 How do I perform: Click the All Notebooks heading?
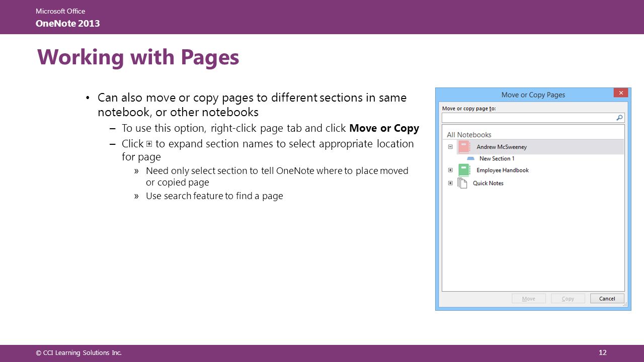tap(469, 135)
